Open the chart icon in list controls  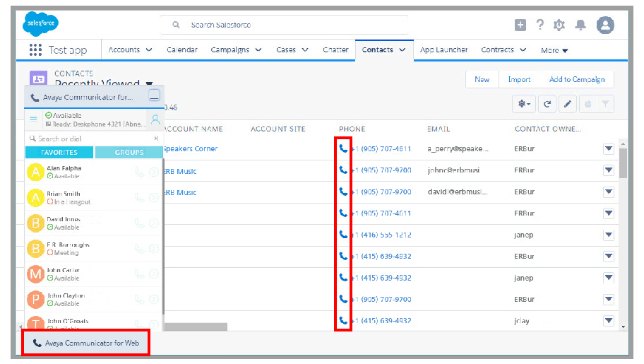coord(588,104)
